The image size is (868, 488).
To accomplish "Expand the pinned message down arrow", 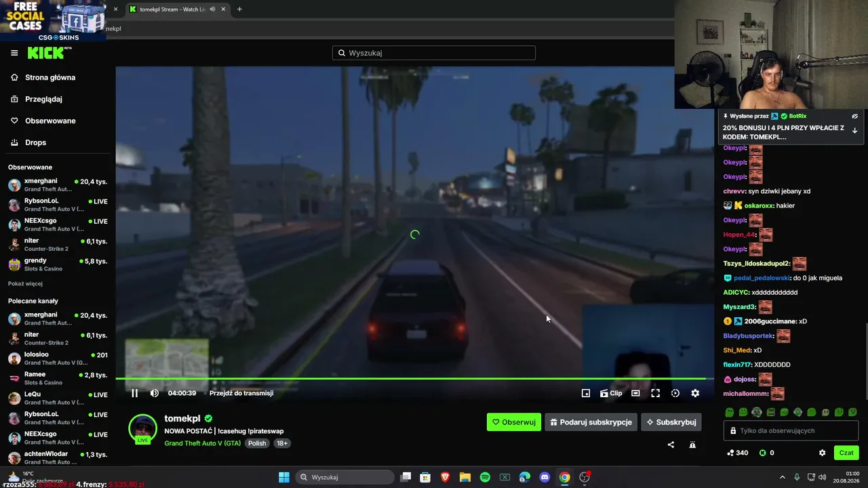I will (x=855, y=131).
